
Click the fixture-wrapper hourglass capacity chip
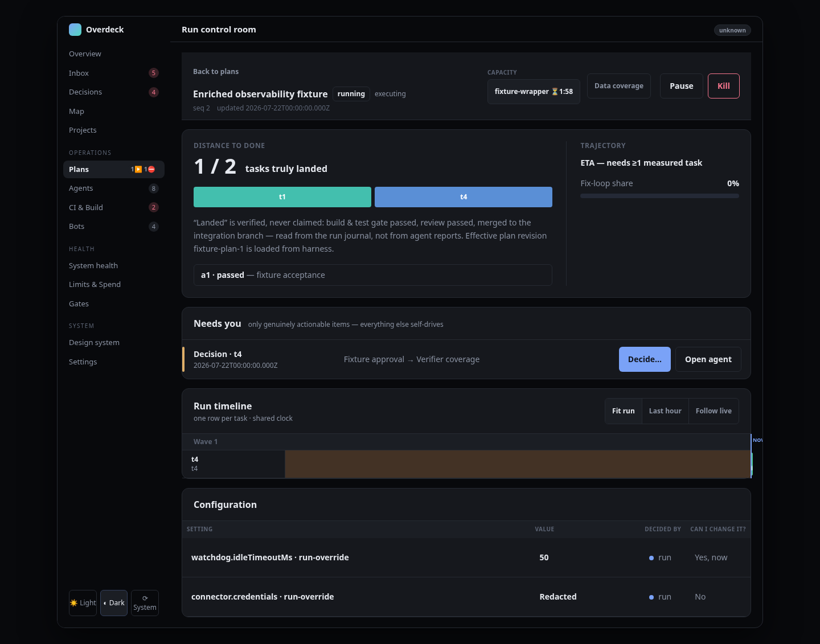(534, 92)
